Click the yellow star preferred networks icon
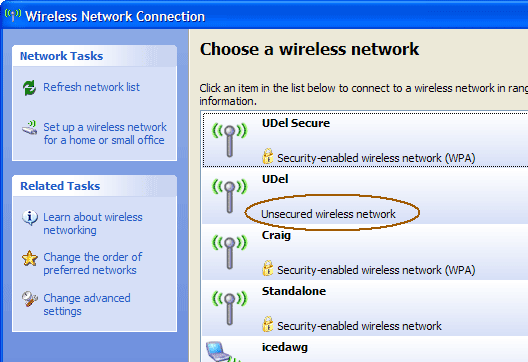This screenshot has height=362, width=528. click(30, 258)
